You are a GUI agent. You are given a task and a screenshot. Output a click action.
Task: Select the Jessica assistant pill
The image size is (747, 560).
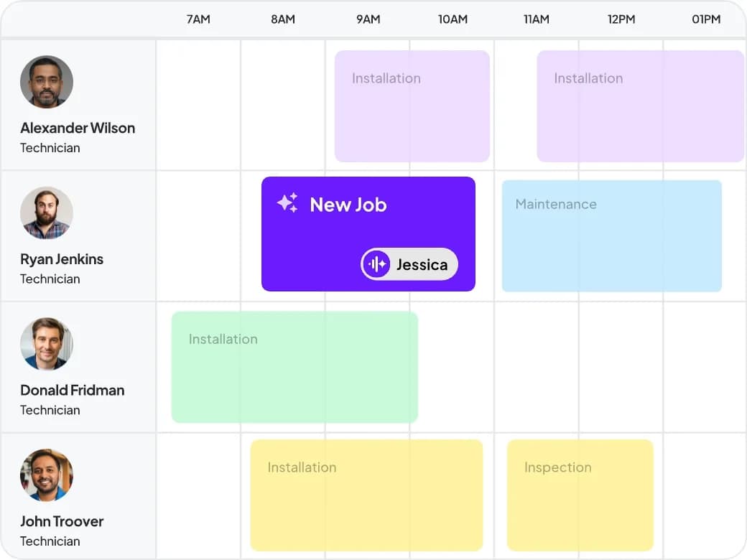pos(409,263)
